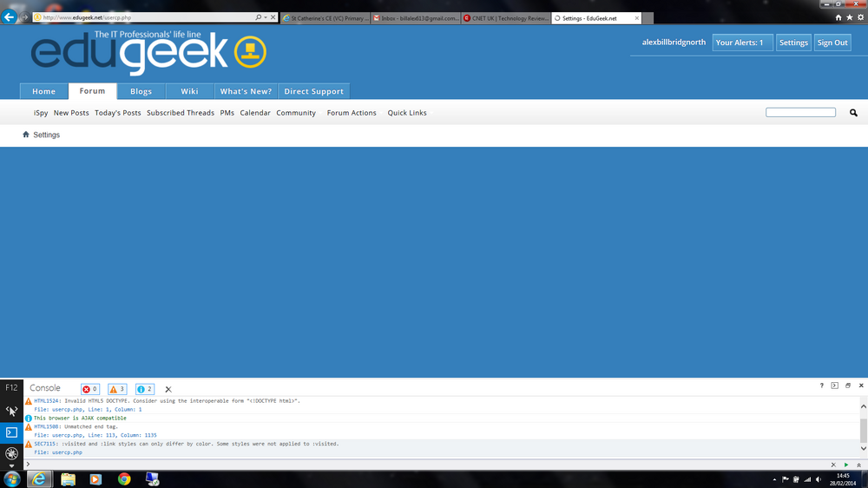Switch to St Catherine's CE browser tab
This screenshot has width=868, height=488.
pyautogui.click(x=325, y=18)
